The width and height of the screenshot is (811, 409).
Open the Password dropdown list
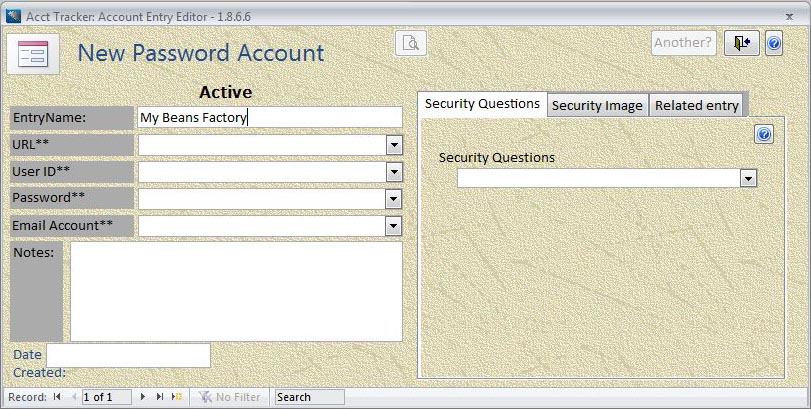click(x=394, y=199)
